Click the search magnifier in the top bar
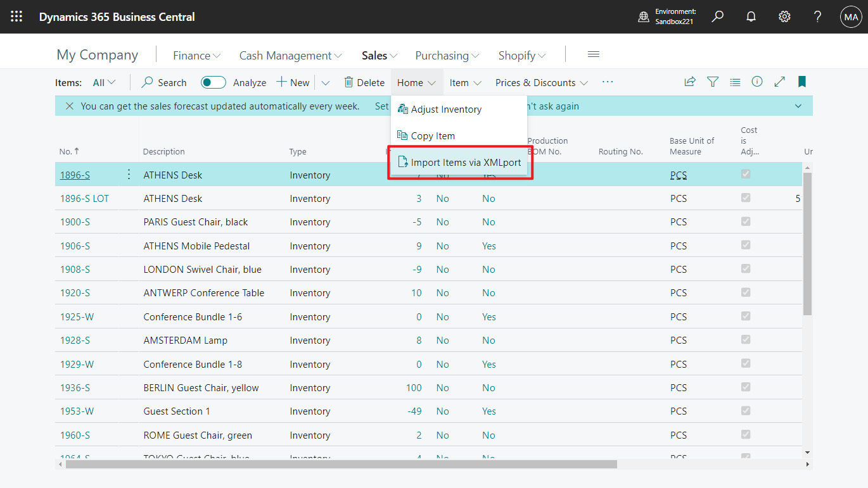The width and height of the screenshot is (868, 488). 717,16
